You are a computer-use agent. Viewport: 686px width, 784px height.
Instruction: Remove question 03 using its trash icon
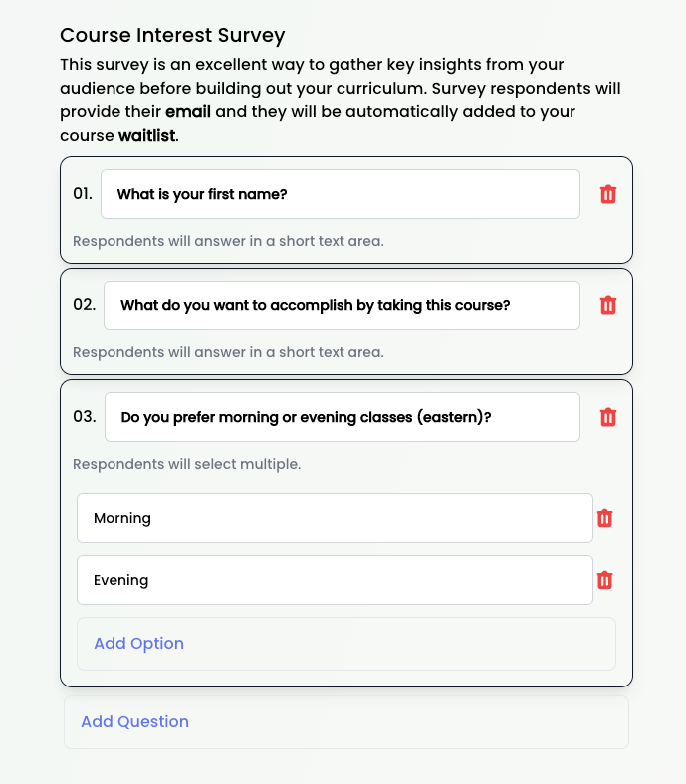click(608, 417)
